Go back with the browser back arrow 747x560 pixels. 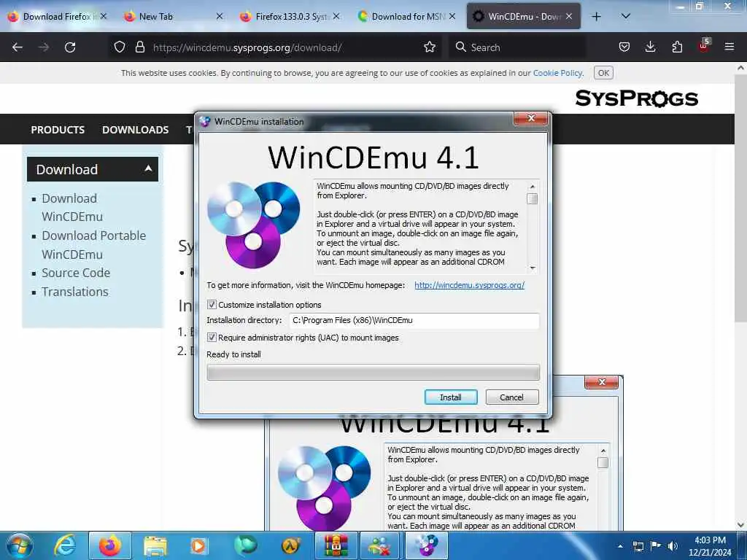tap(18, 47)
